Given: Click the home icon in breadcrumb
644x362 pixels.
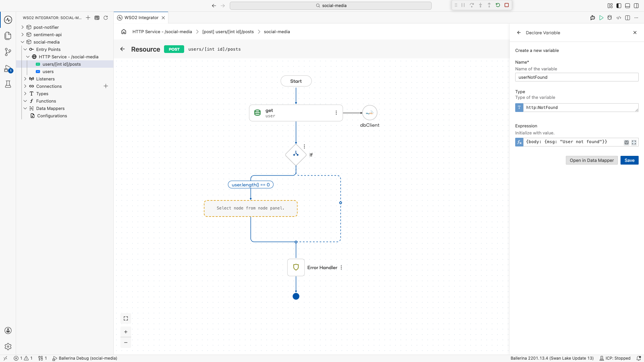Looking at the screenshot, I should (x=124, y=32).
